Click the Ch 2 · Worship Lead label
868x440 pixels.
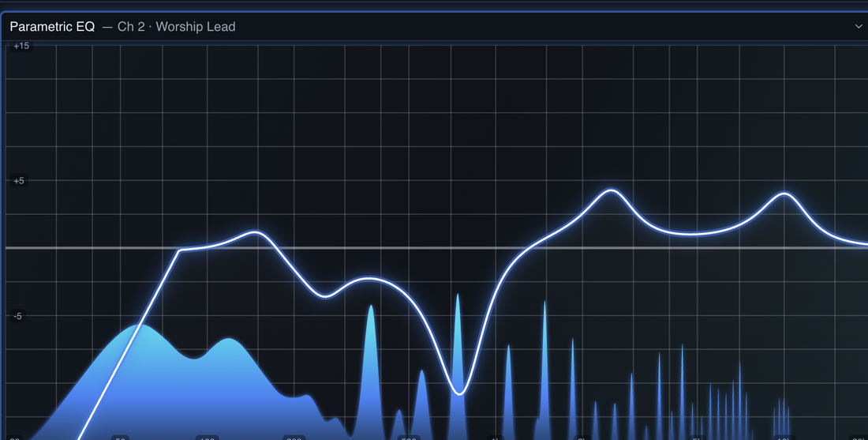coord(176,27)
